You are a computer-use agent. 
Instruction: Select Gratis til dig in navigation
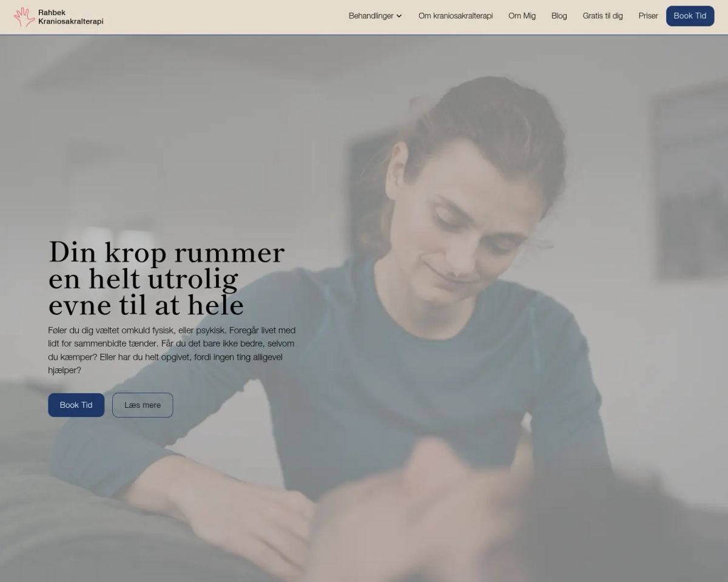pos(602,16)
